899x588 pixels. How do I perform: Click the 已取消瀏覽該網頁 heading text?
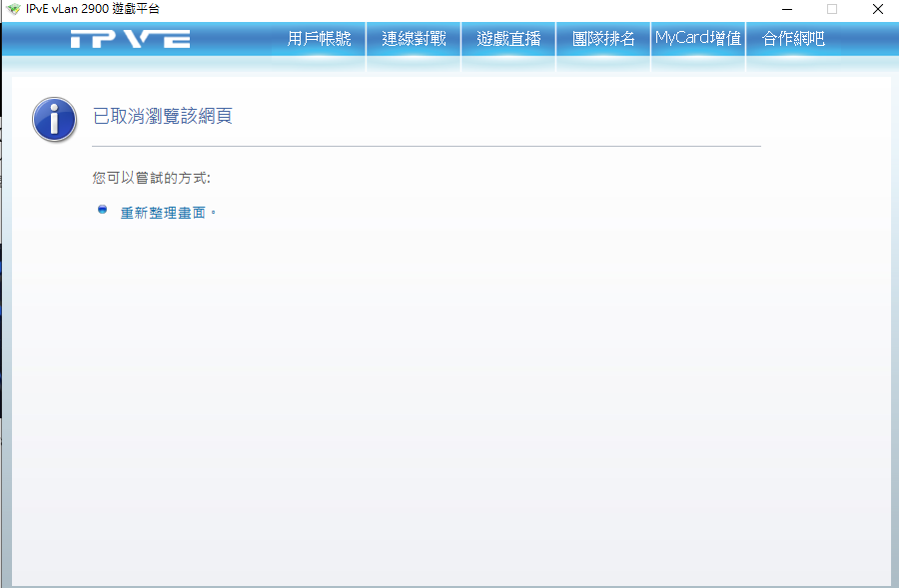pos(162,116)
